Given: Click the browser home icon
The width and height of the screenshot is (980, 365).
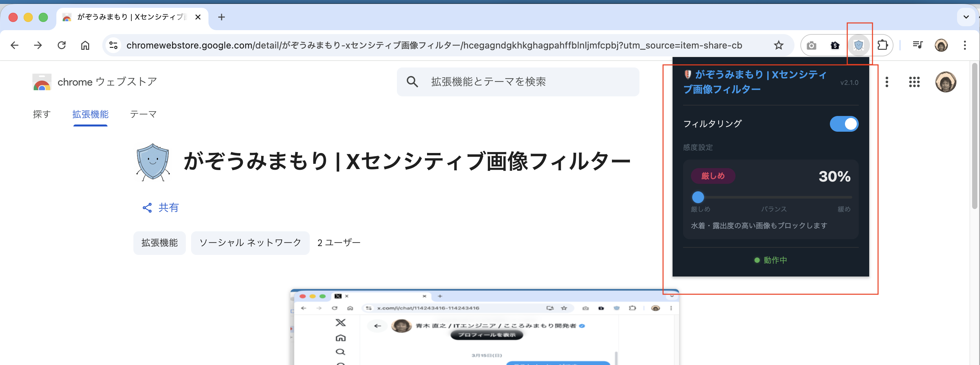Looking at the screenshot, I should 85,45.
